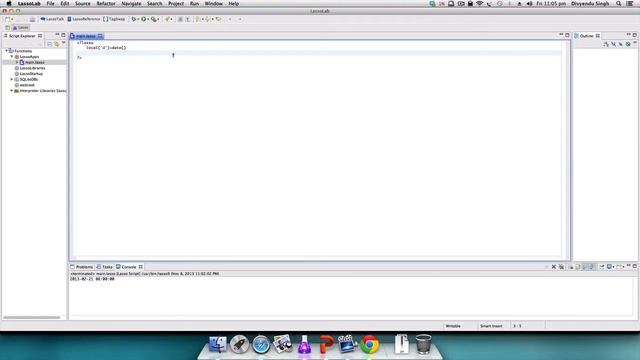
Task: Toggle the fourth Outline toolbar icon
Action: click(628, 44)
